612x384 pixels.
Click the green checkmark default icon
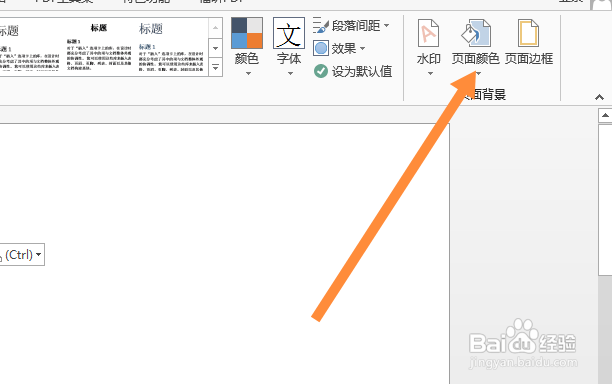321,71
